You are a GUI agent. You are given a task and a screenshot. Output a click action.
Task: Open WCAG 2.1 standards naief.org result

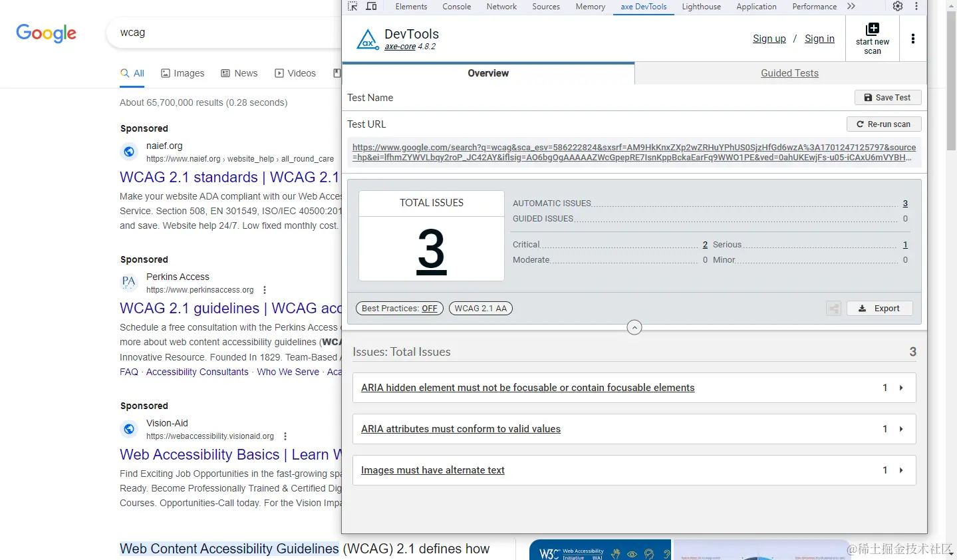pos(230,178)
